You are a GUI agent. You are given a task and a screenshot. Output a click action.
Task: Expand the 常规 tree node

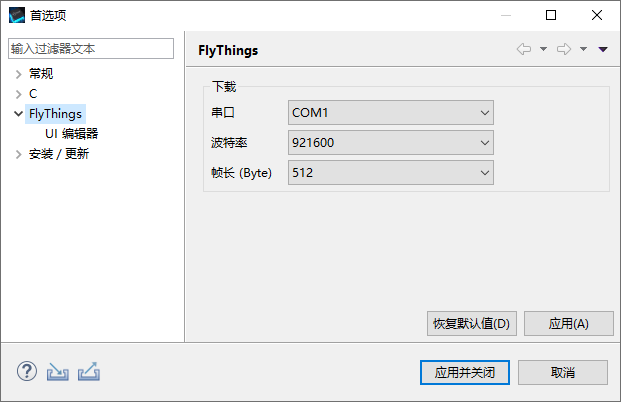(x=18, y=74)
